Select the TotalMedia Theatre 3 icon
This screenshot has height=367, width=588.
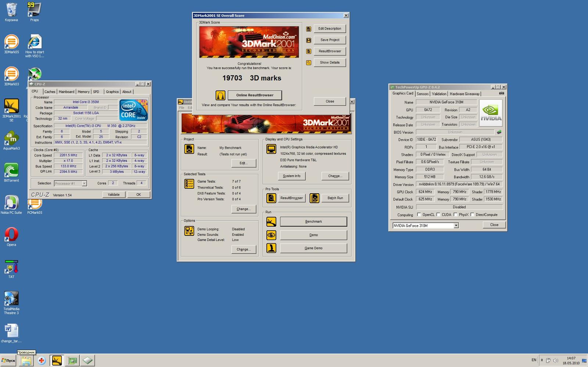coord(11,303)
